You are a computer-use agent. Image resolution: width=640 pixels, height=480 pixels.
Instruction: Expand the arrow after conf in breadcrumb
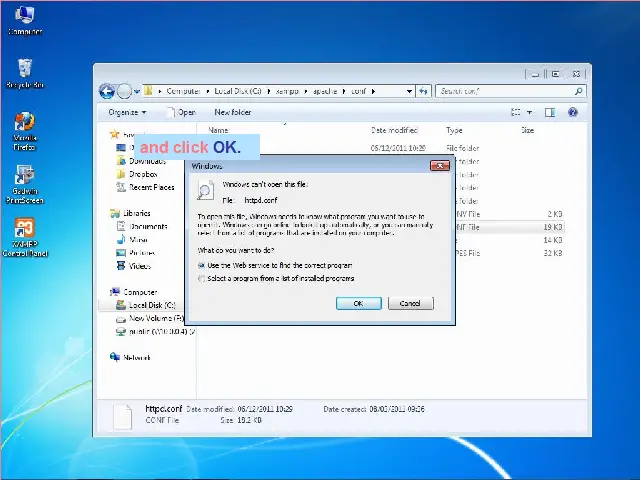click(373, 91)
